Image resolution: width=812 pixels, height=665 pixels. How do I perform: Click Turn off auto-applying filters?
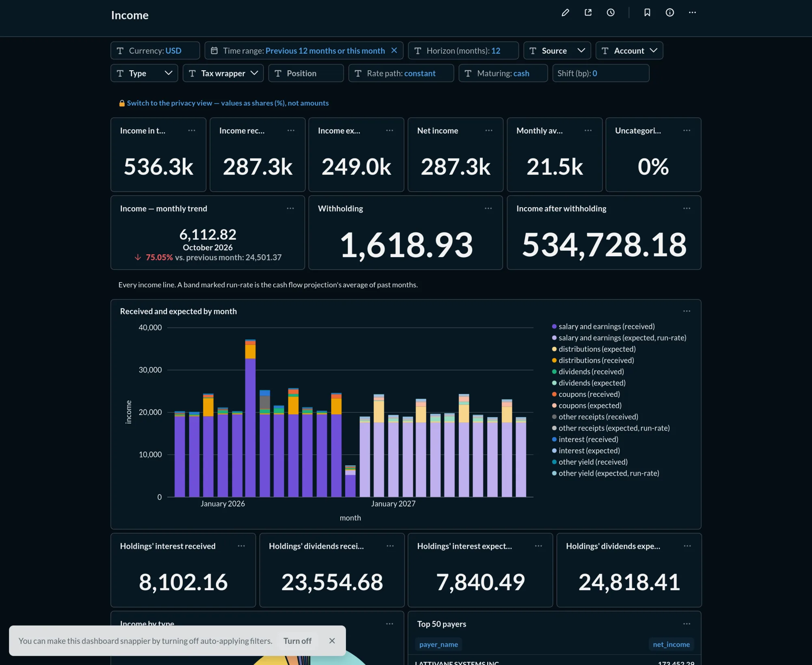point(298,641)
